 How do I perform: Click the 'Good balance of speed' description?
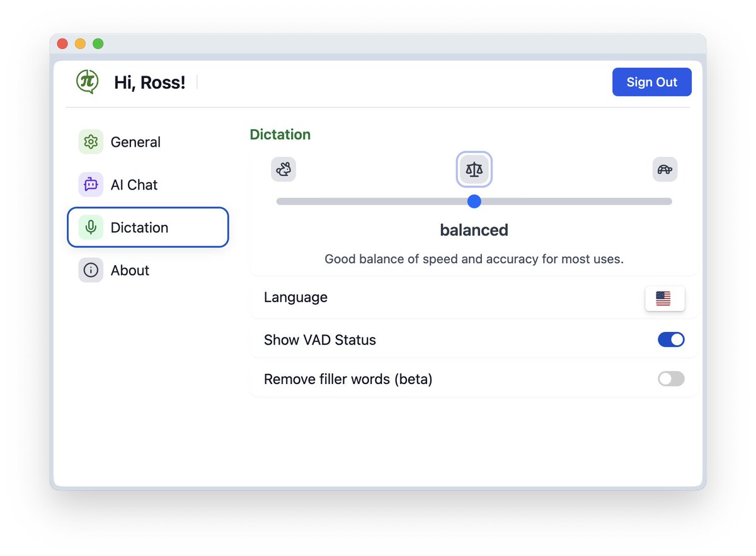tap(474, 259)
